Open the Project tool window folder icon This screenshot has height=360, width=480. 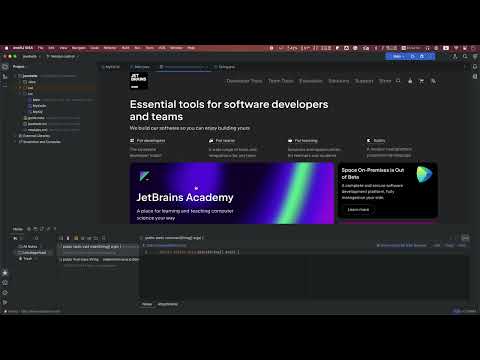point(5,67)
